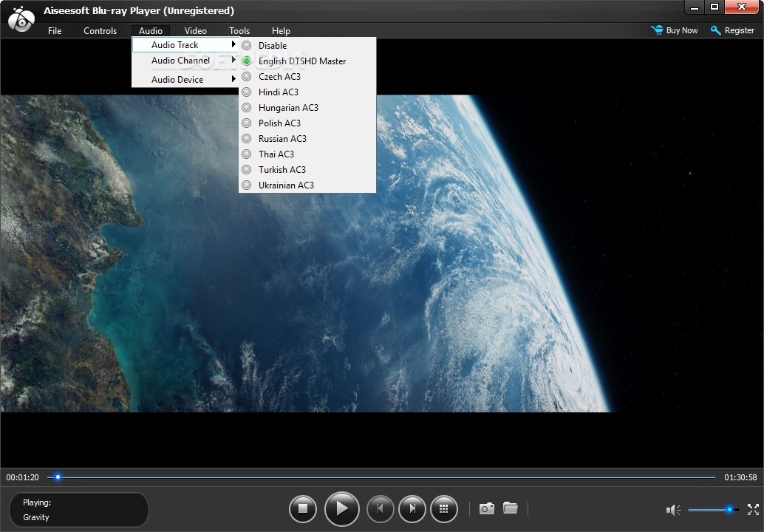Click the Buy Now link

[x=682, y=30]
